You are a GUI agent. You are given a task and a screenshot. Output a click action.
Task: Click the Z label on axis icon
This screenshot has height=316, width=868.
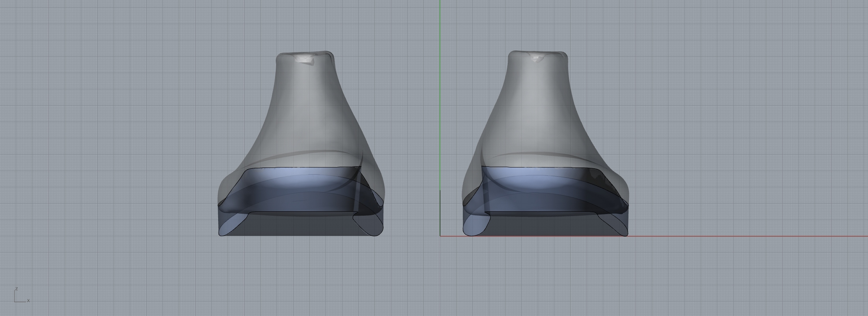pos(16,289)
